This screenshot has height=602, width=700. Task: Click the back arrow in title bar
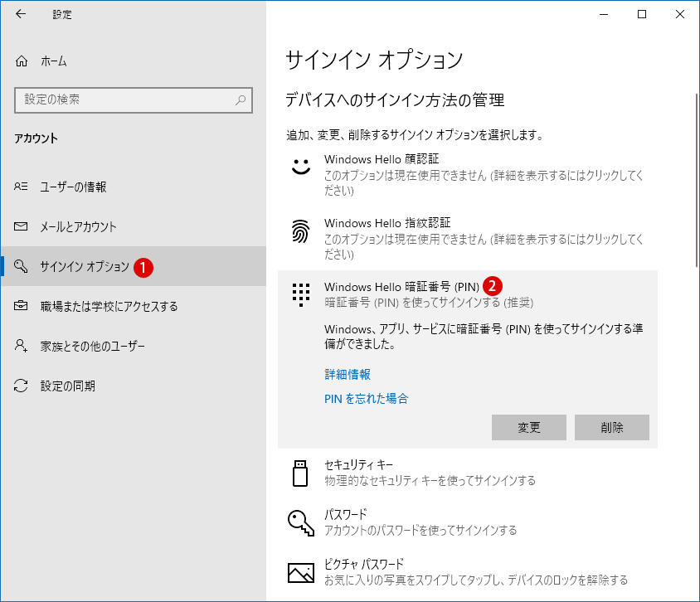click(x=21, y=14)
